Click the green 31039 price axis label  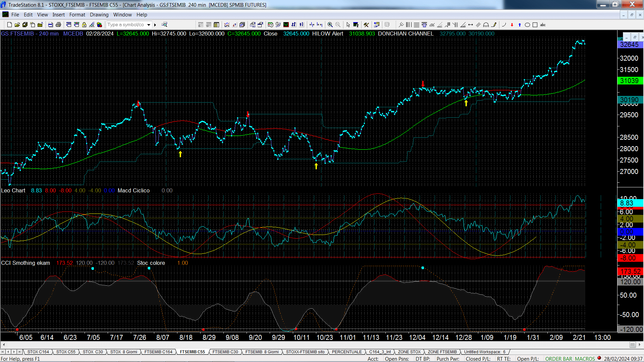click(x=630, y=81)
